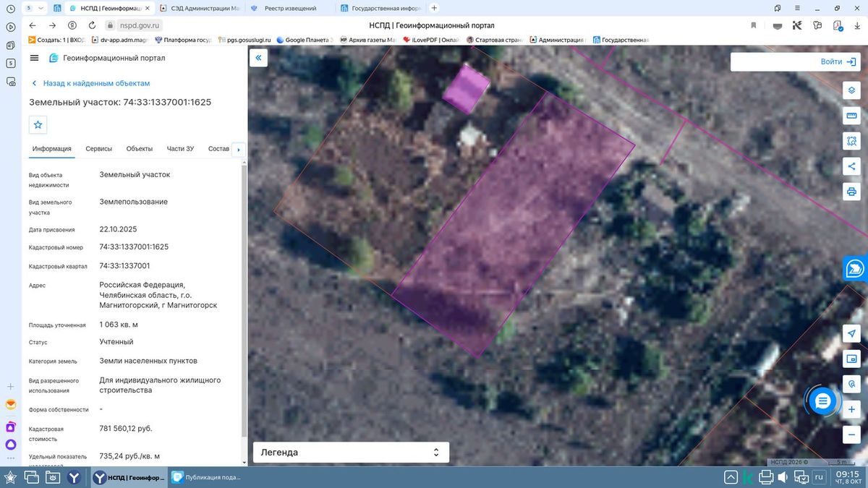
Task: Switch to the Реестр извещений browser tab
Action: pyautogui.click(x=290, y=8)
